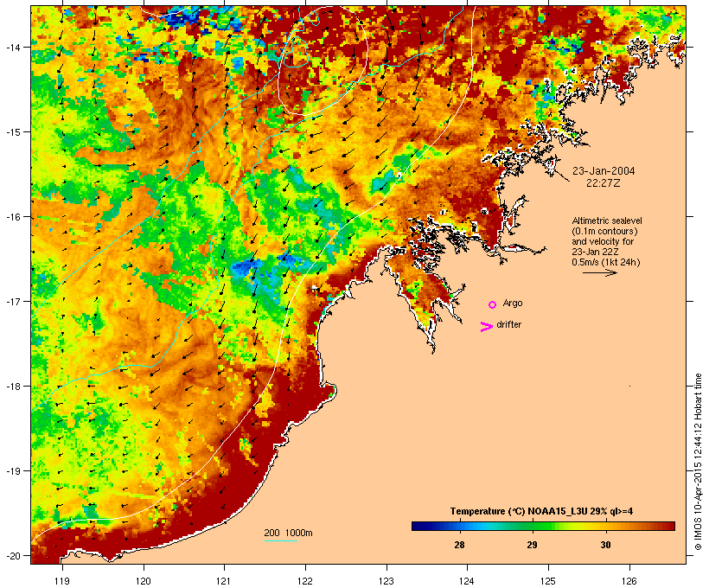Click longitude axis label 126

(x=629, y=581)
